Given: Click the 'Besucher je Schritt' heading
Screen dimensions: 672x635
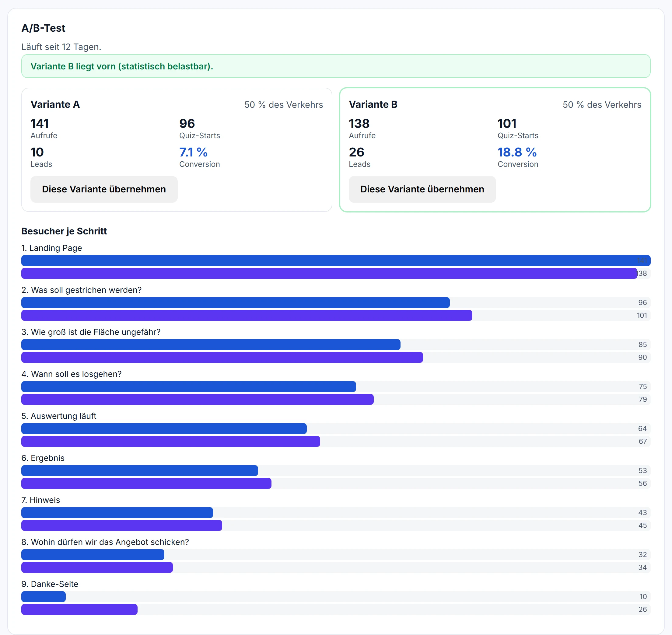Looking at the screenshot, I should point(64,231).
